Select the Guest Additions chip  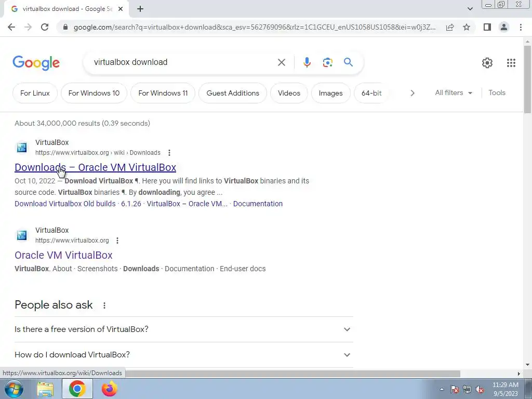pos(233,93)
